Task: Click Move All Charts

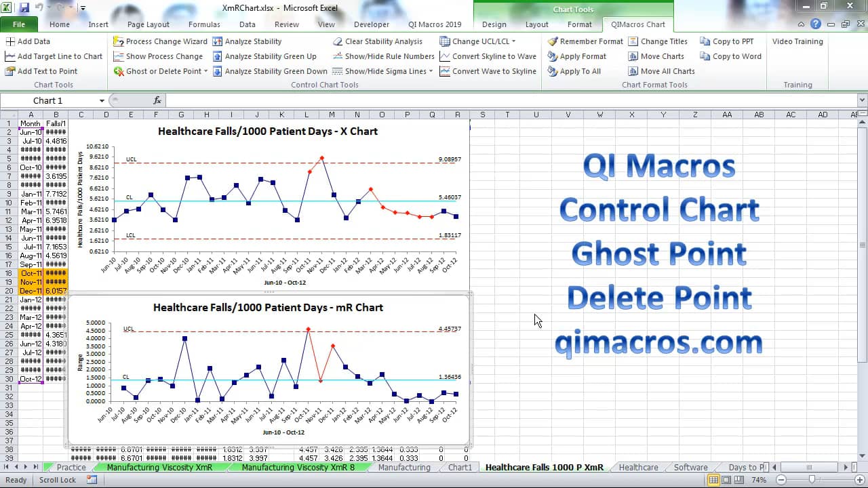Action: (x=661, y=71)
